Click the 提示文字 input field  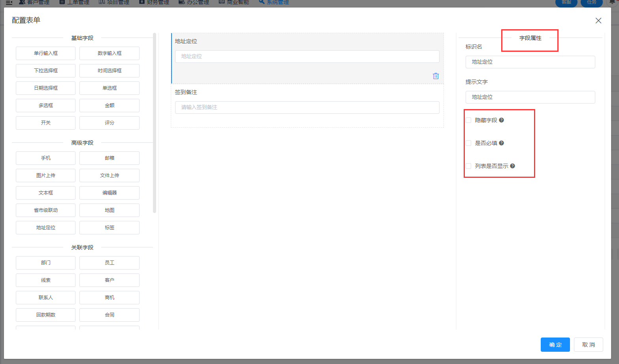tap(530, 97)
